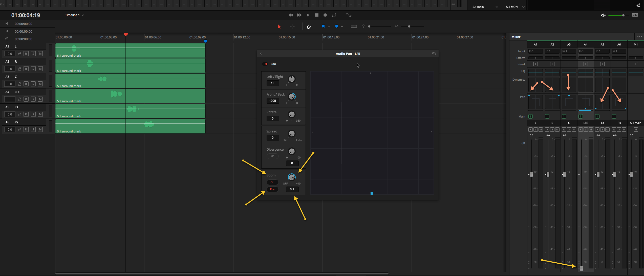Click the record button in transport
The height and width of the screenshot is (276, 644).
click(x=325, y=15)
